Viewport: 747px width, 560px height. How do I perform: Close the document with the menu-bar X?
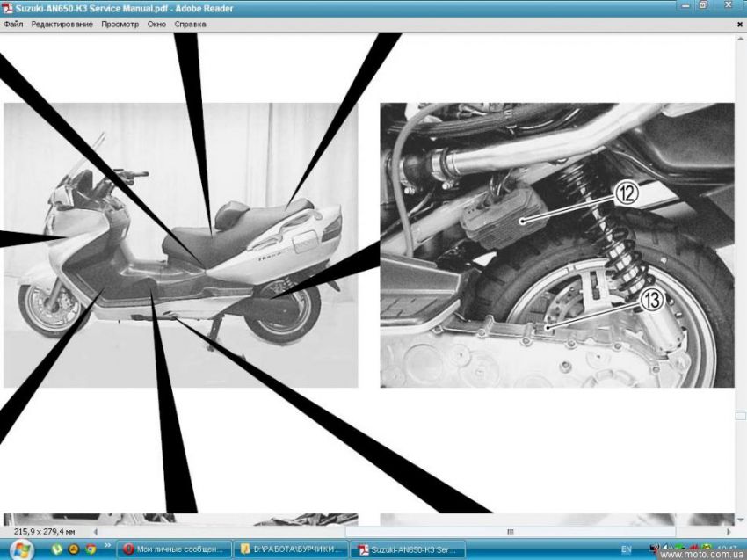740,25
